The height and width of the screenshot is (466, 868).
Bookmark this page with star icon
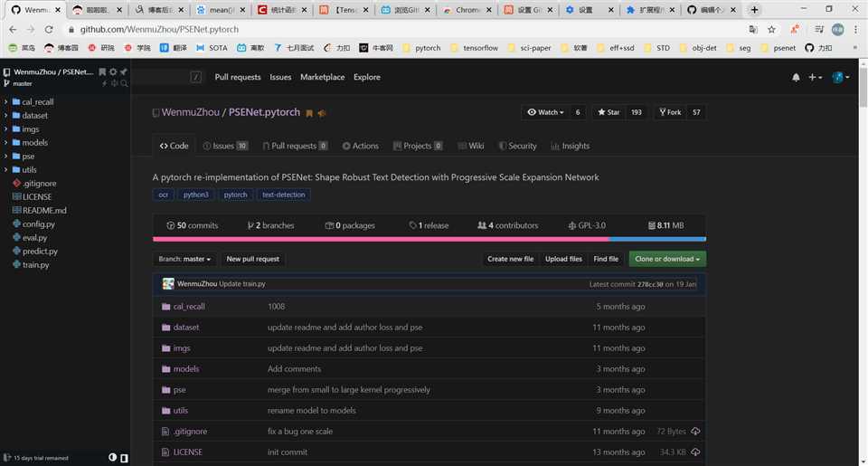[771, 29]
